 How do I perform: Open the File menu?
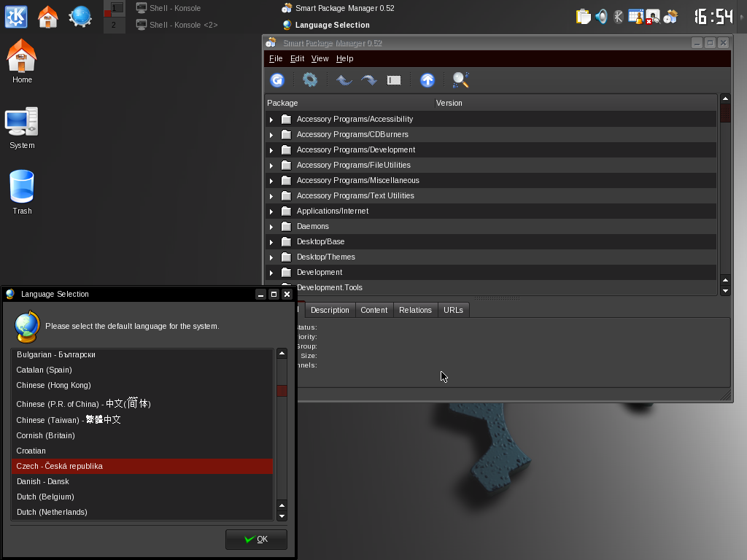click(x=276, y=58)
